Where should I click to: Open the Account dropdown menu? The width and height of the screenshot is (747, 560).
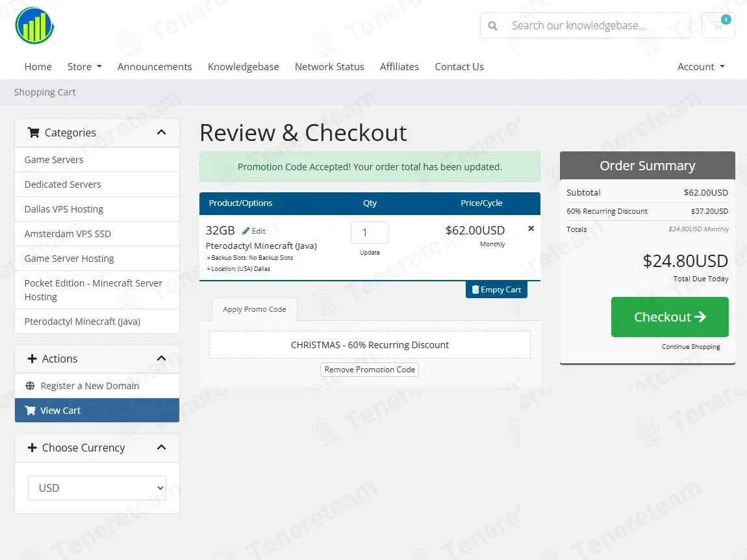[x=701, y=67]
